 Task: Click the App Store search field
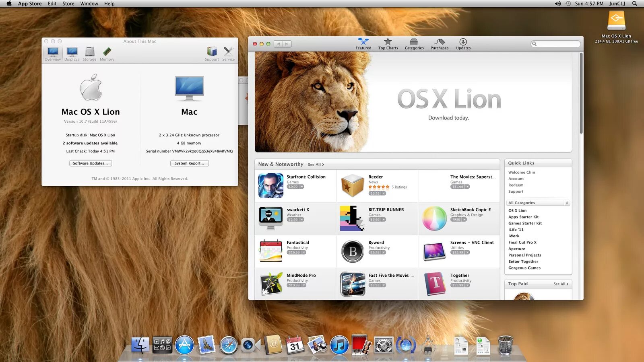tap(556, 44)
